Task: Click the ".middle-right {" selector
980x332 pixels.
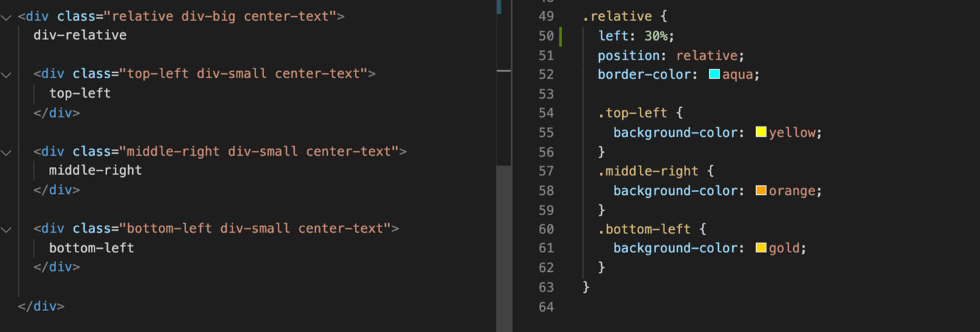Action: point(655,171)
